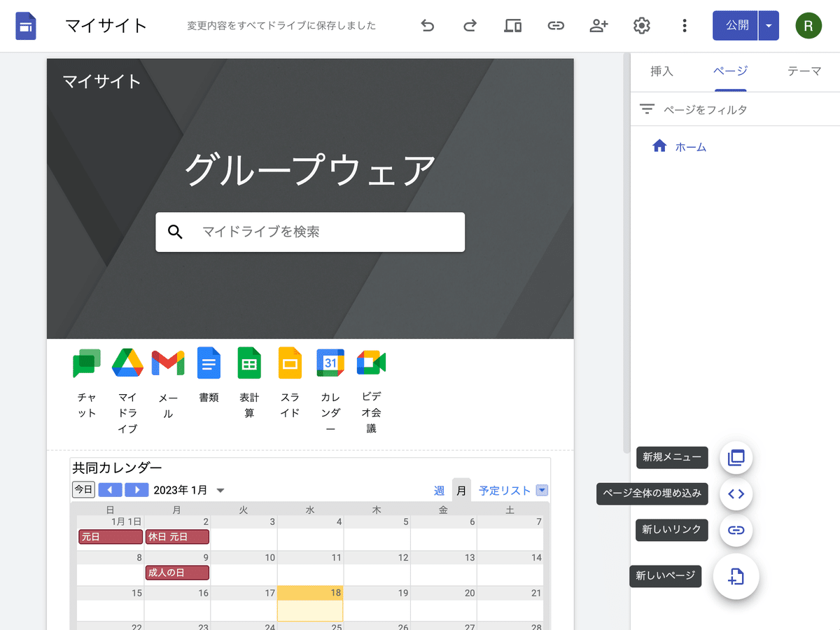
Task: Click the 元日 event on January 1
Action: coord(110,537)
